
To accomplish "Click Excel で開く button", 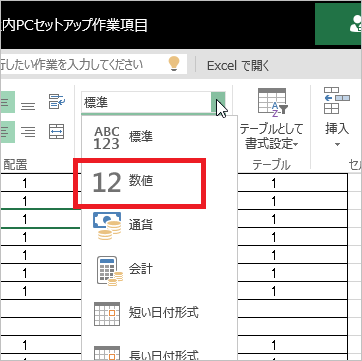I will point(238,65).
